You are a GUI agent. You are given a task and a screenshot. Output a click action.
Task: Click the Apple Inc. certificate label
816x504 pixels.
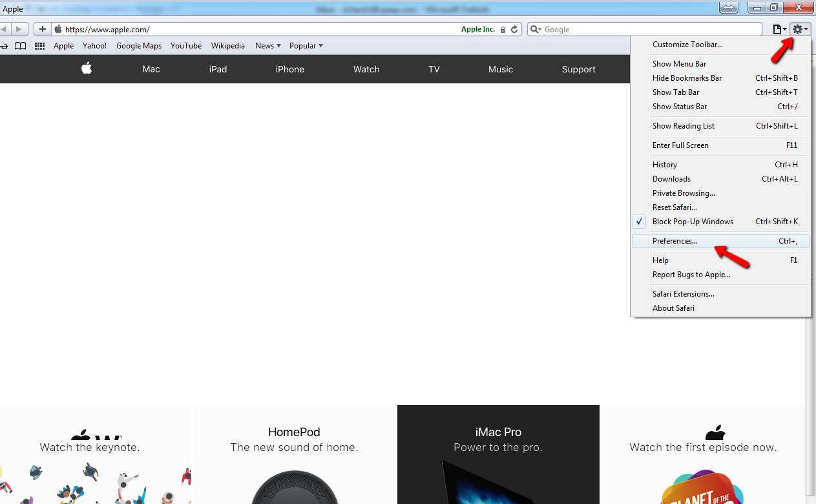[x=477, y=29]
